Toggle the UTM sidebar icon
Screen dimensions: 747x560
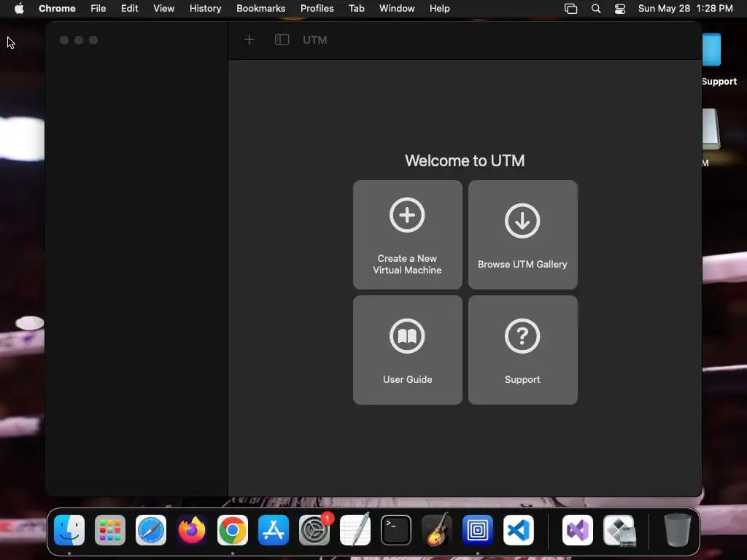[282, 40]
